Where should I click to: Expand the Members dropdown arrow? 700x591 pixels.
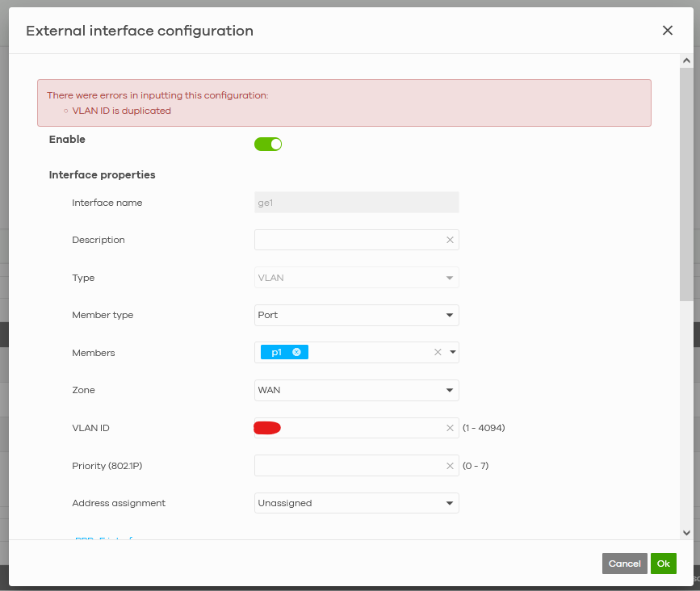452,352
